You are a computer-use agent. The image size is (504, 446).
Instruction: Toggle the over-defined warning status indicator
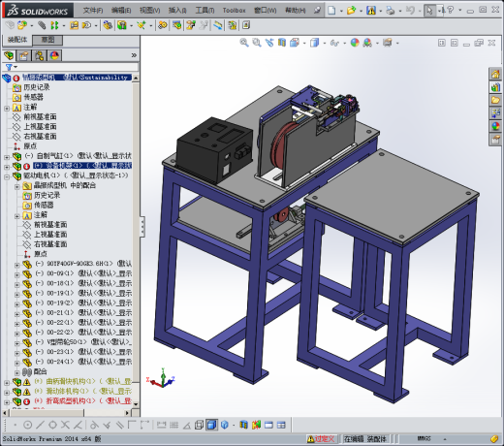point(321,438)
